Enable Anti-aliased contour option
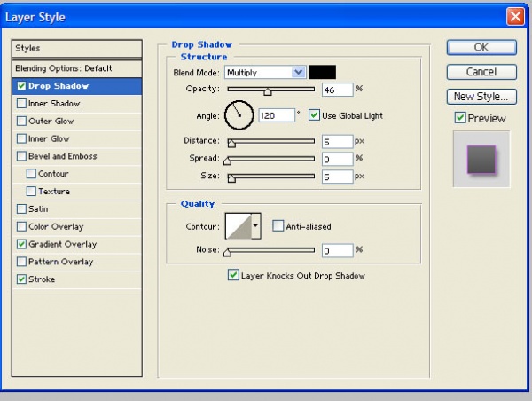The image size is (532, 401). tap(278, 226)
